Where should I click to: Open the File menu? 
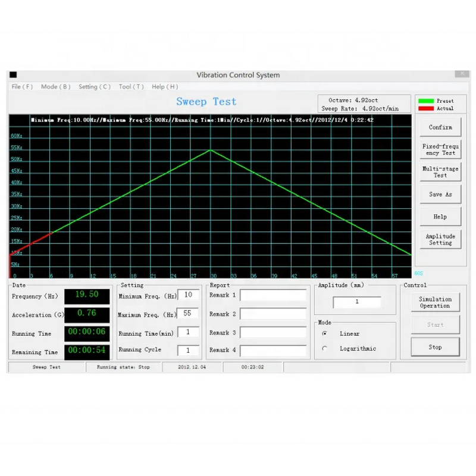tap(22, 87)
